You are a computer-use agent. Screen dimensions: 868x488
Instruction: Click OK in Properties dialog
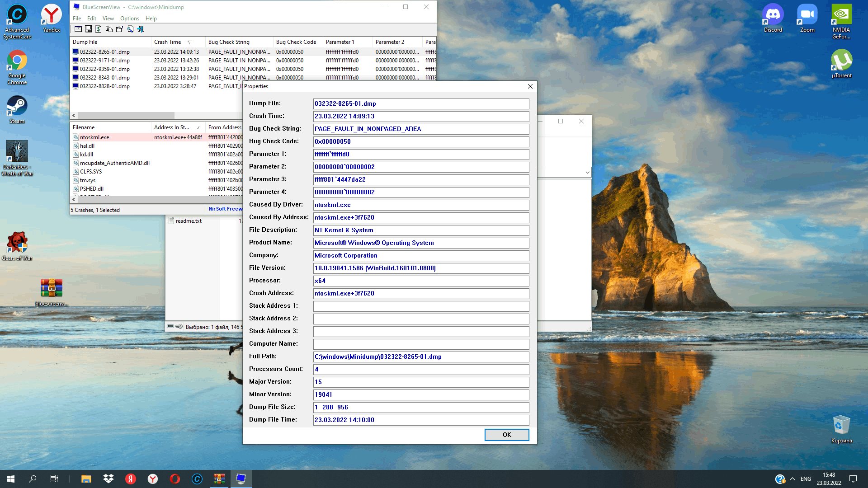tap(507, 435)
